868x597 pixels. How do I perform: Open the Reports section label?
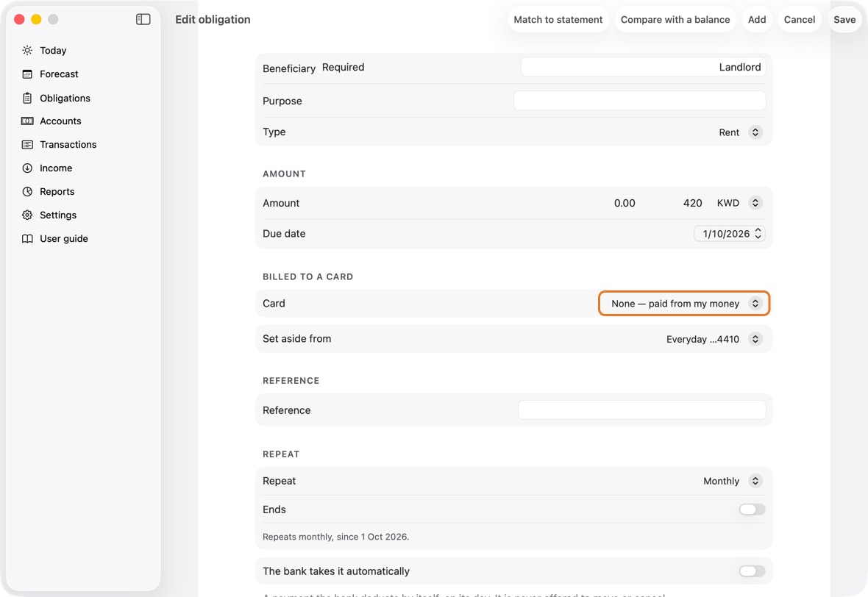click(57, 191)
